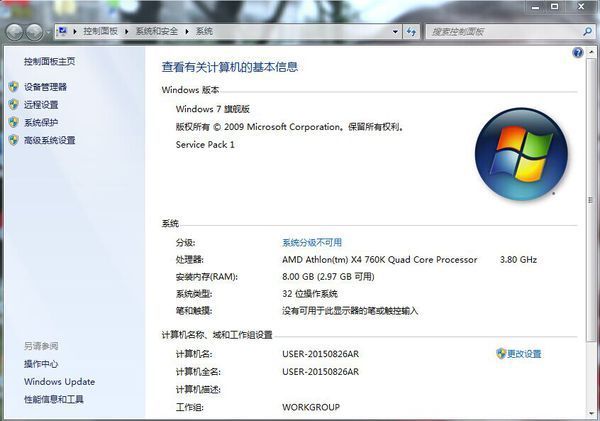The image size is (600, 421).
Task: Open 高级系统设置 link
Action: [x=49, y=140]
